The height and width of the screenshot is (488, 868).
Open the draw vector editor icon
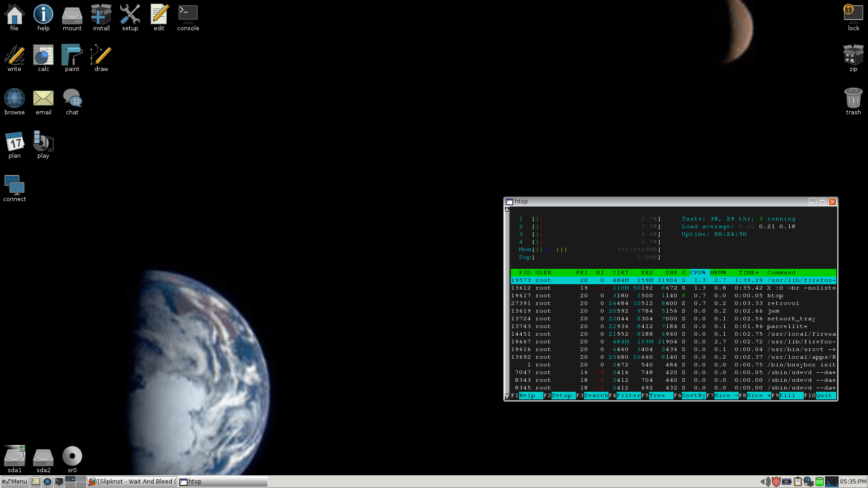(x=101, y=59)
